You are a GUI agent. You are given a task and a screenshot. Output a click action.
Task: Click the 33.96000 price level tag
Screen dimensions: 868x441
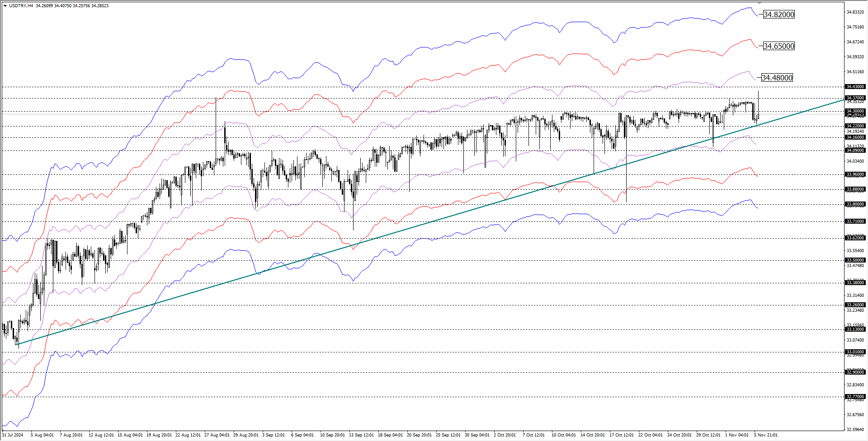click(x=855, y=174)
